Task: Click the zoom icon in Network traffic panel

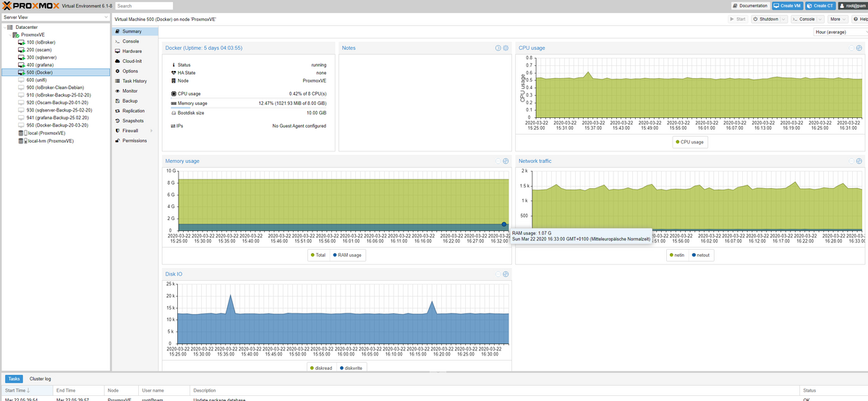Action: pyautogui.click(x=859, y=161)
